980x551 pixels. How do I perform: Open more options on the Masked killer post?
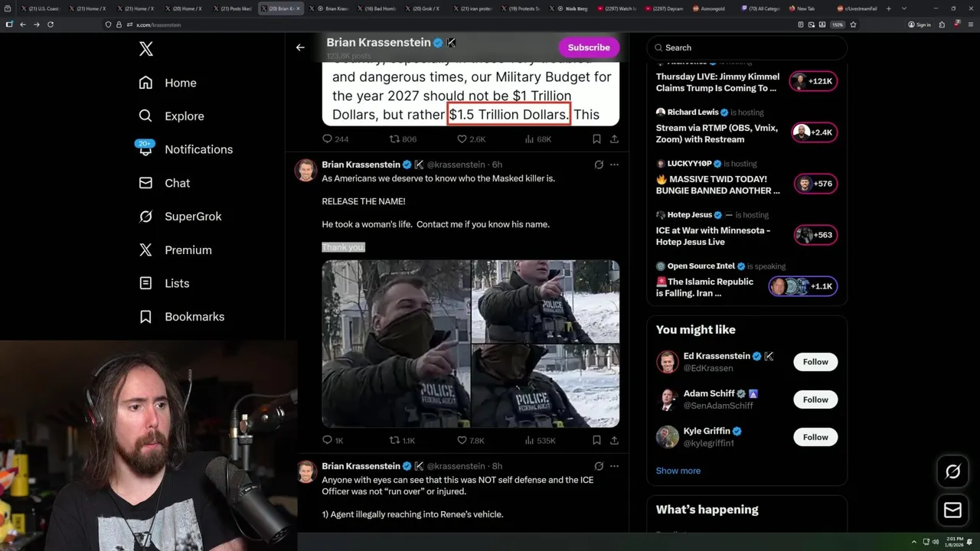pyautogui.click(x=614, y=165)
